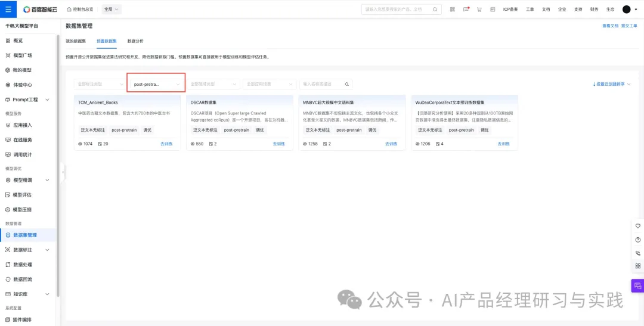Click the heart icon on right toolbar
The height and width of the screenshot is (326, 644).
[638, 226]
